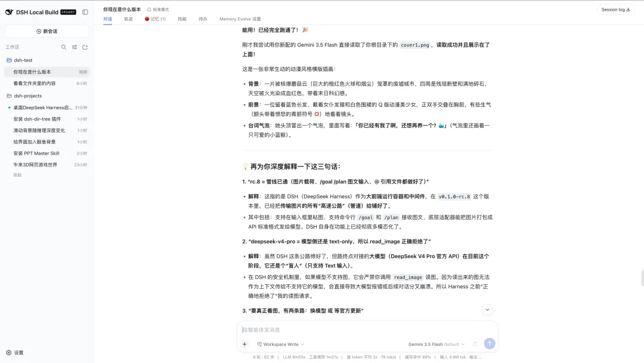Open the Workspace Write permission dropdown
Viewport: 644px width, 363px height.
281,344
